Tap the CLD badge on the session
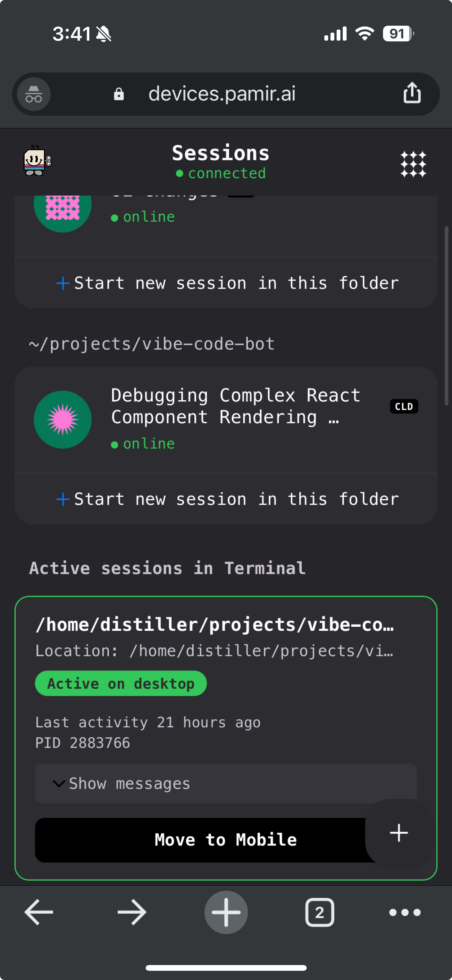The height and width of the screenshot is (980, 452). pyautogui.click(x=404, y=406)
